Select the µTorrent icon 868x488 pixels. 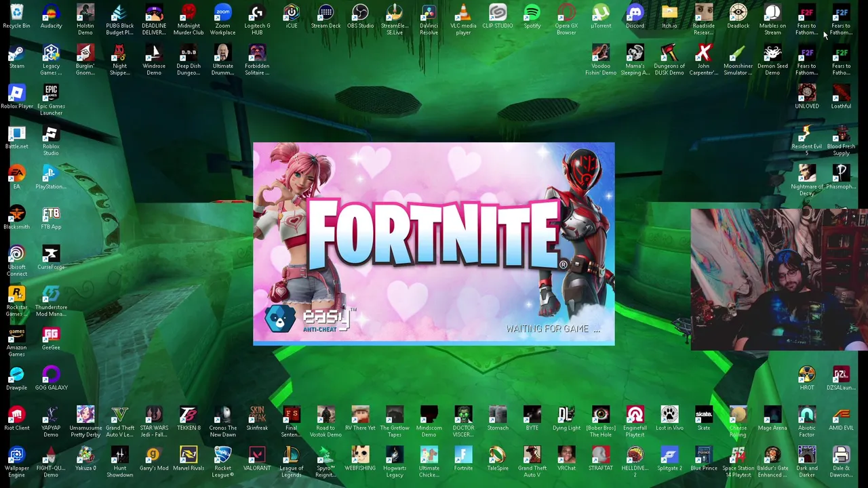pyautogui.click(x=601, y=17)
